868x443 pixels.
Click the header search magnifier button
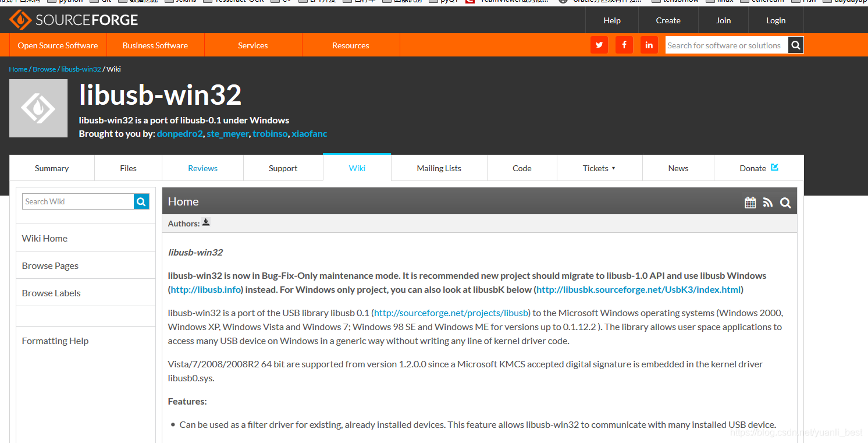[x=796, y=45]
